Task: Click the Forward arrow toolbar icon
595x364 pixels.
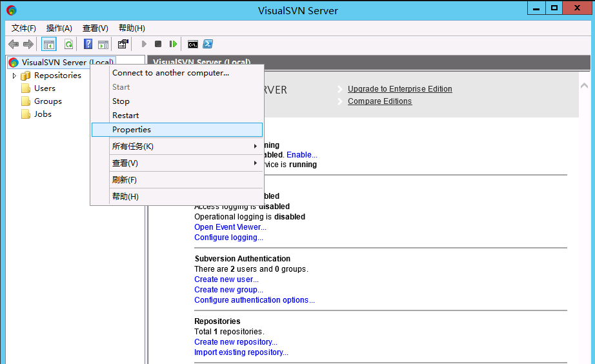Action: (28, 45)
